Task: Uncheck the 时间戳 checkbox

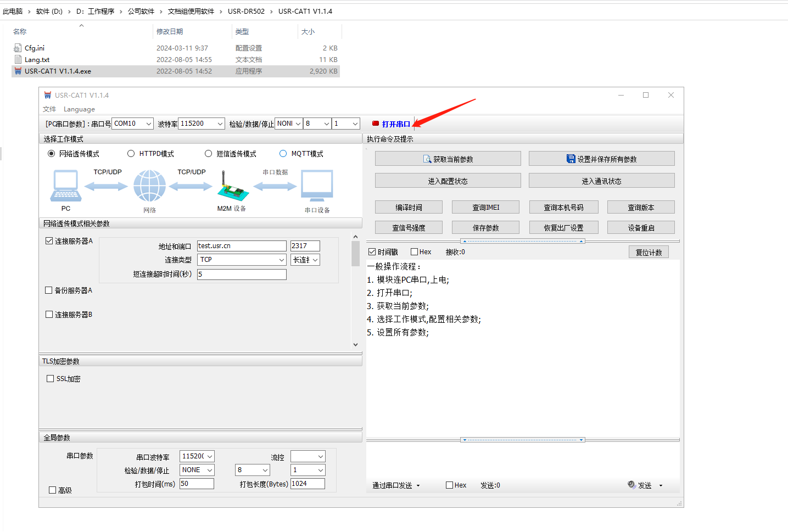Action: [x=372, y=252]
